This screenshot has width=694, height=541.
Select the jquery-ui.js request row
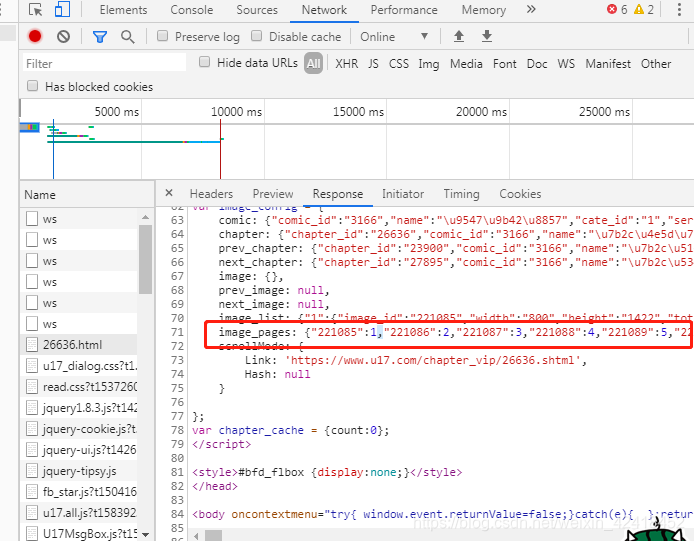(79, 450)
